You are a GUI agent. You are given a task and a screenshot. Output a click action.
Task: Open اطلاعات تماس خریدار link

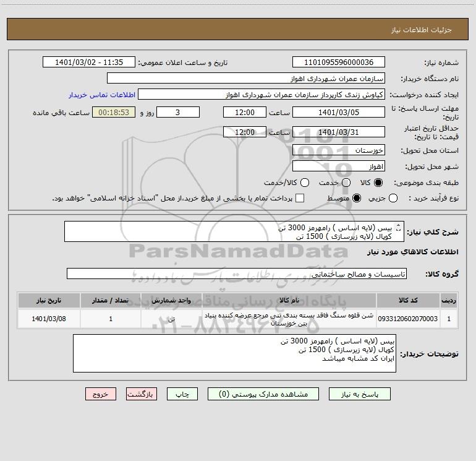[x=102, y=95]
